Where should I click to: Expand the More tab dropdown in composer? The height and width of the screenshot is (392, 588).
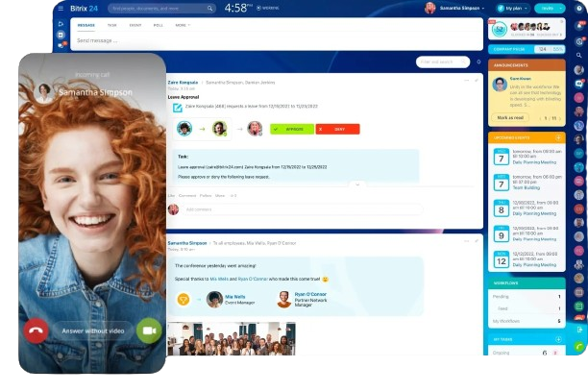pyautogui.click(x=183, y=25)
